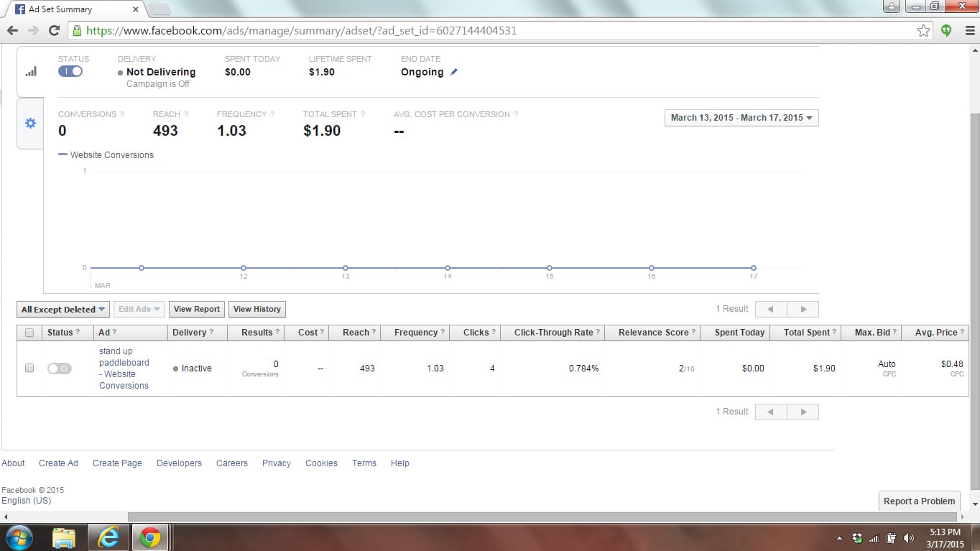Reload the page with refresh icon
980x551 pixels.
(54, 31)
